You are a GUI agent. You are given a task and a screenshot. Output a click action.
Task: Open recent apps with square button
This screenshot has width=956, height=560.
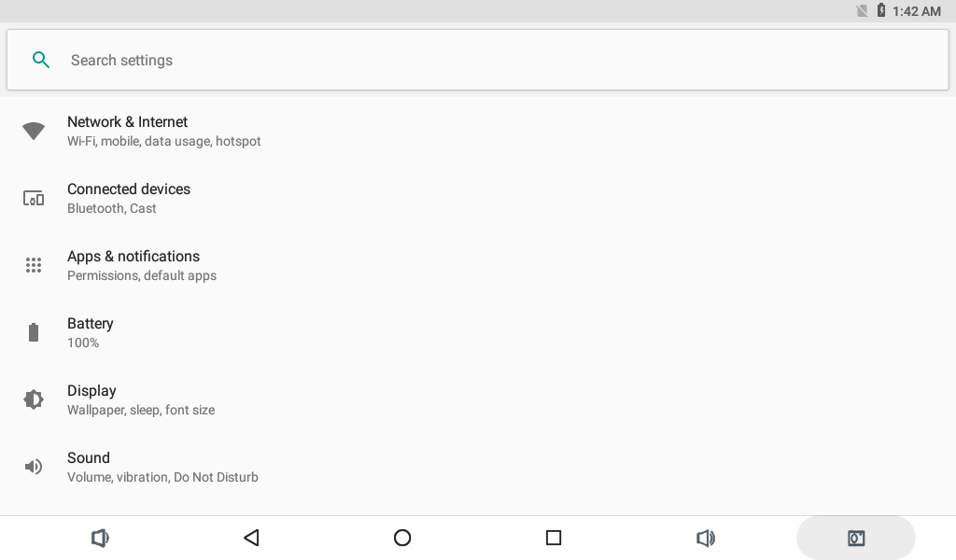tap(554, 538)
